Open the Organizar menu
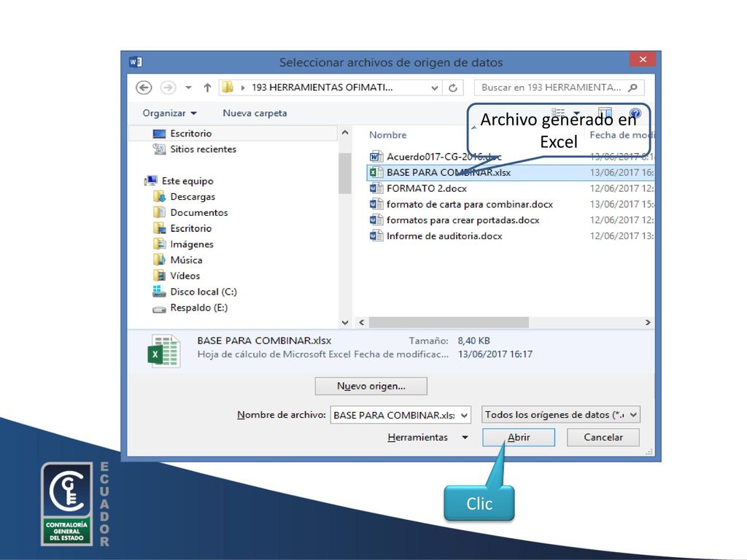 (169, 113)
